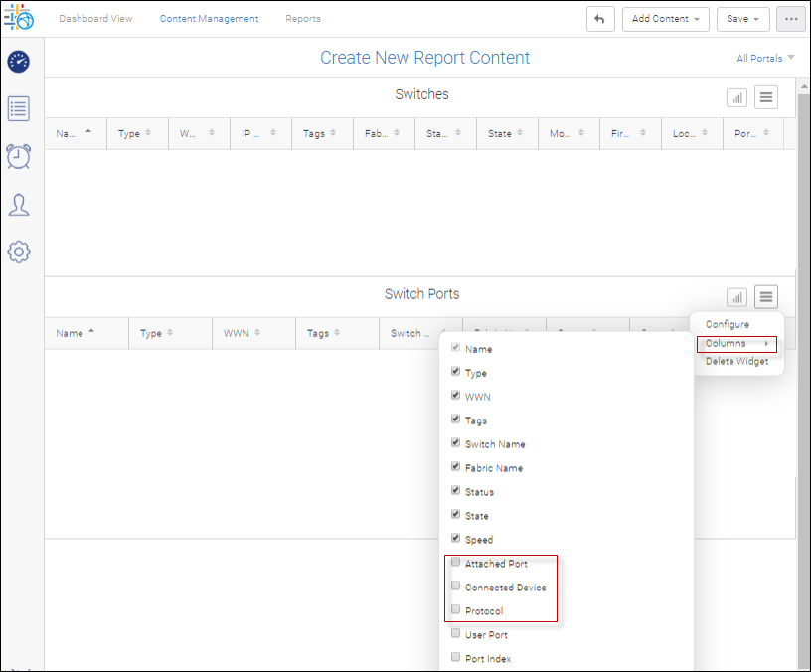Click the dashboard gauge icon in sidebar

18,62
